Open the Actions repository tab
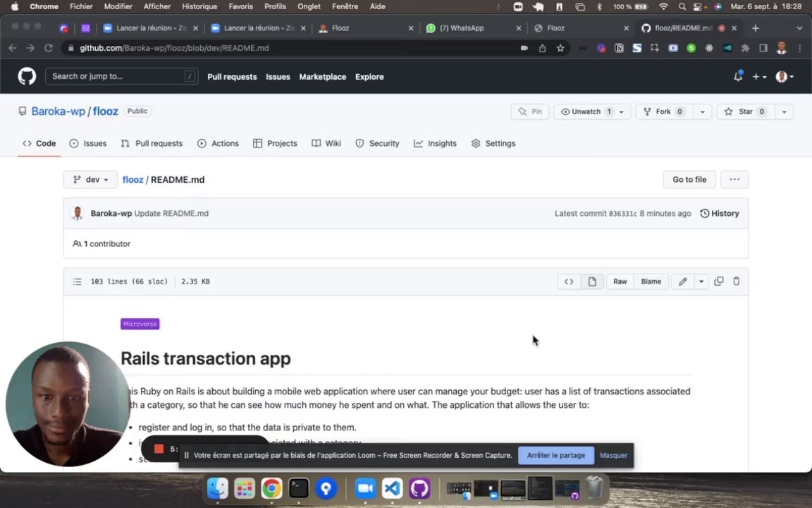Screen dimensions: 812x508 tap(218, 144)
